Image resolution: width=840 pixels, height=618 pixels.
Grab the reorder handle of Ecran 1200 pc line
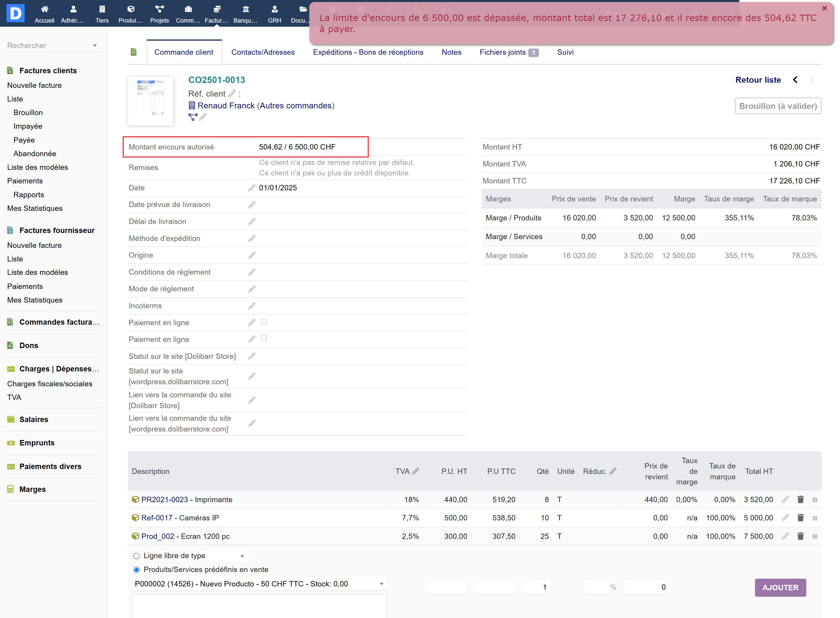pos(815,537)
